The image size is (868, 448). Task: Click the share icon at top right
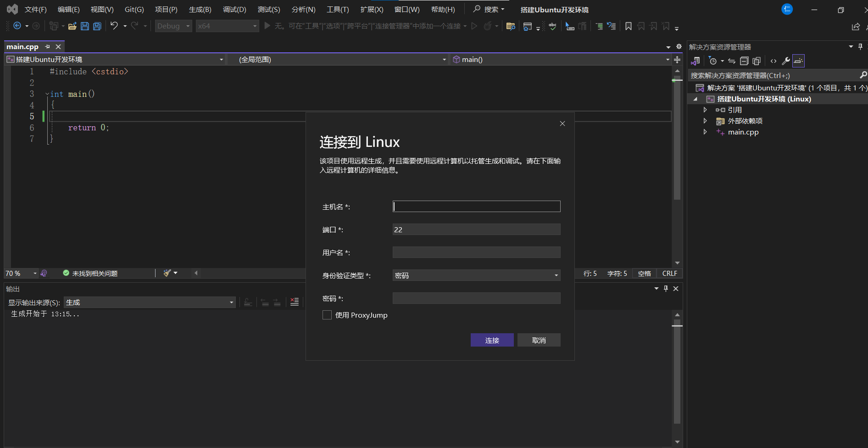click(856, 27)
